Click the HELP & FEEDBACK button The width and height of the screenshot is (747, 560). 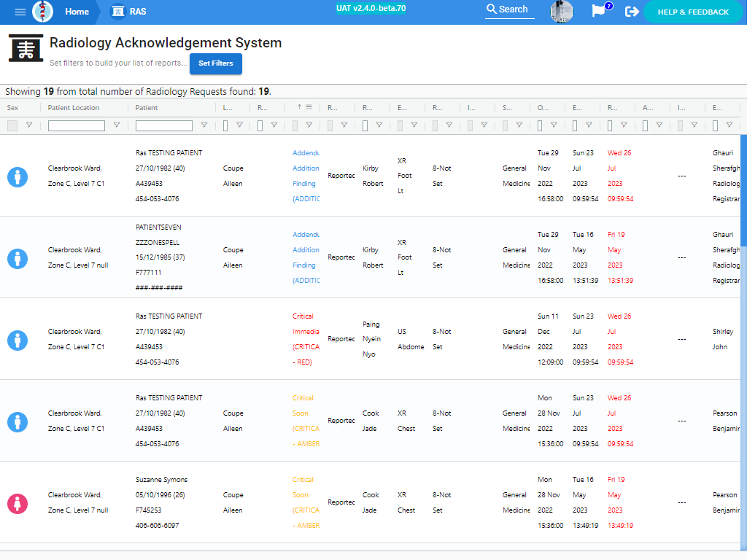[693, 12]
